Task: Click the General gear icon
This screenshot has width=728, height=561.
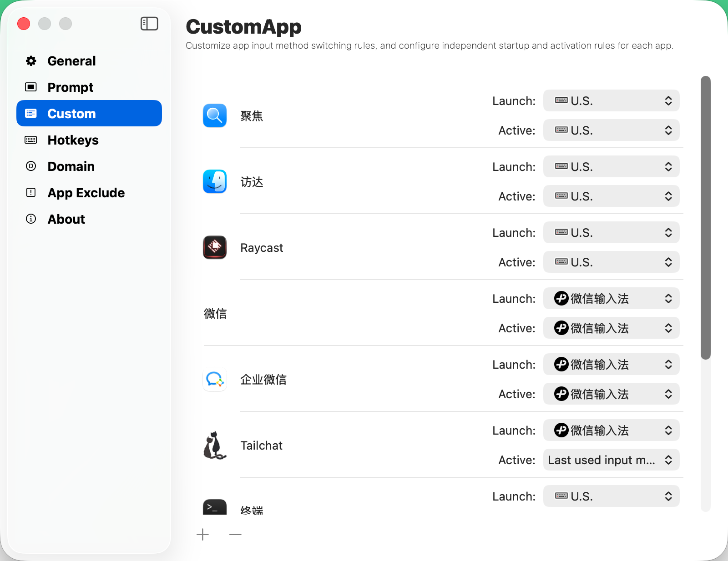Action: [31, 61]
